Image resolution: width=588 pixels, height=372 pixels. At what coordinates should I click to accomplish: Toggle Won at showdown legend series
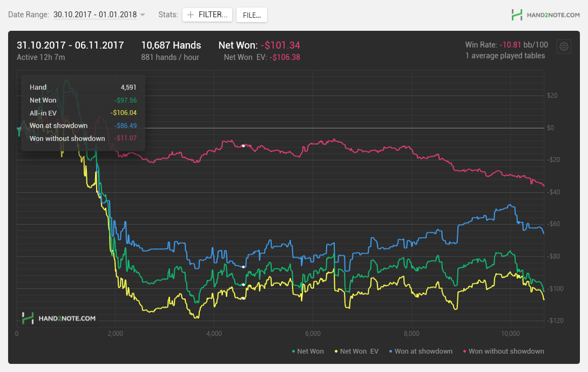click(x=421, y=351)
